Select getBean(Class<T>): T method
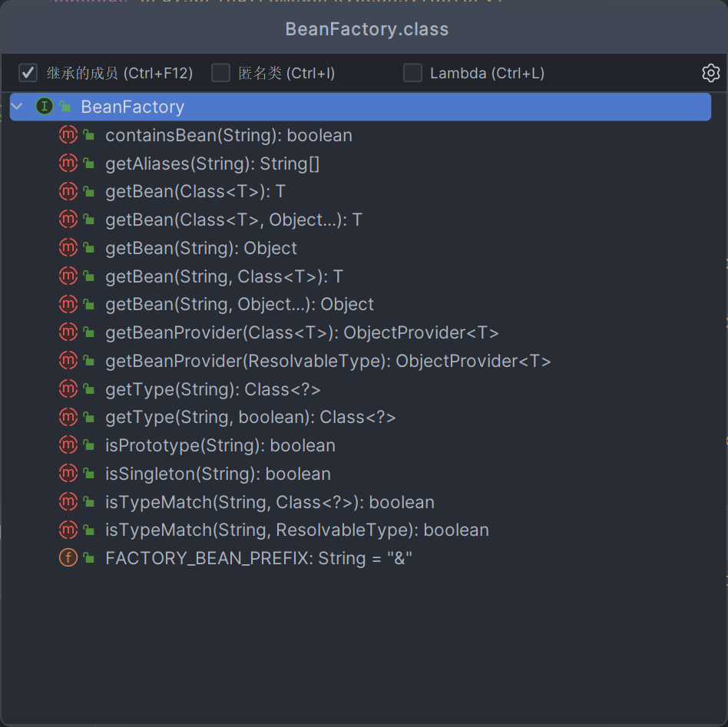Screen dimensions: 728x727 point(195,192)
